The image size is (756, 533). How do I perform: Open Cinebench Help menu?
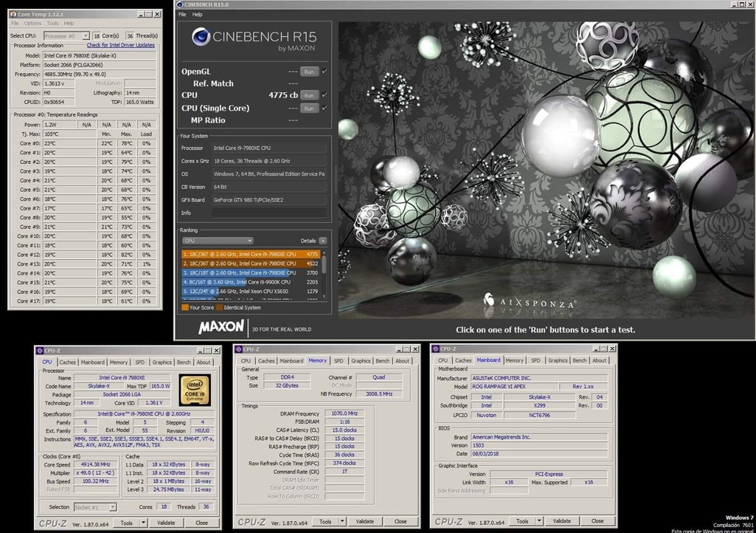pos(197,15)
